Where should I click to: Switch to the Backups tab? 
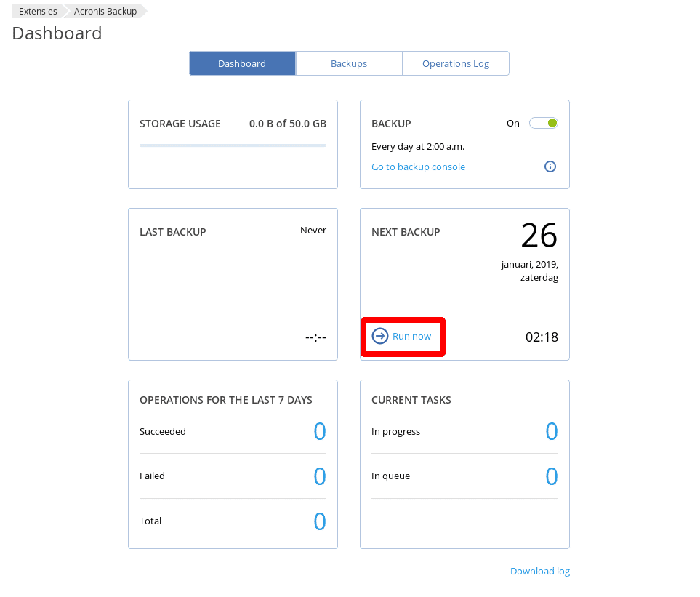(x=349, y=63)
